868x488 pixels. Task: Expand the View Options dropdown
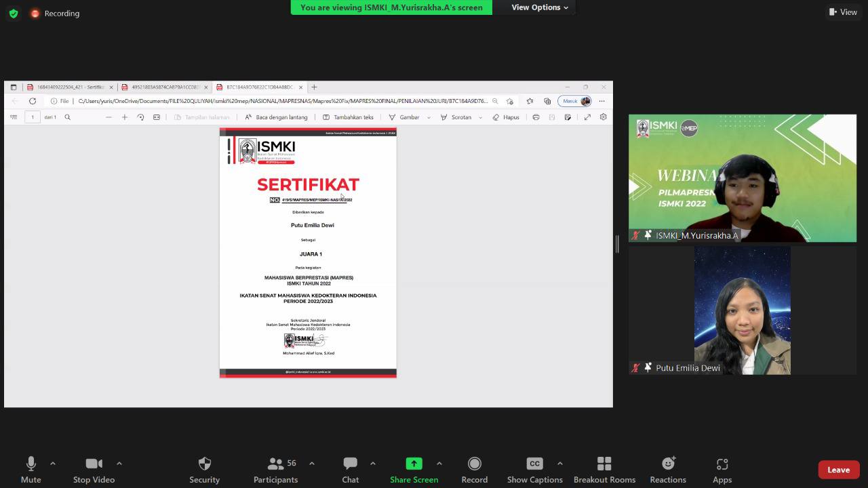[x=540, y=7]
